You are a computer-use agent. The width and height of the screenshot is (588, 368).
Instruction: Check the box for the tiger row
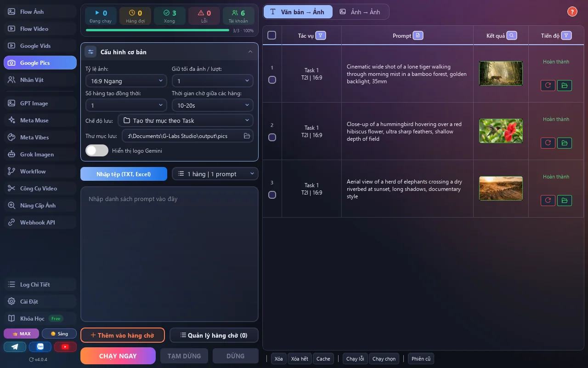pyautogui.click(x=272, y=80)
